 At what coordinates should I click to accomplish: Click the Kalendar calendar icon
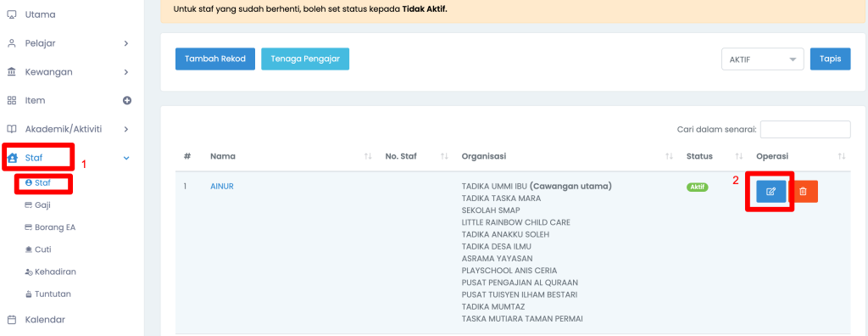pos(12,320)
